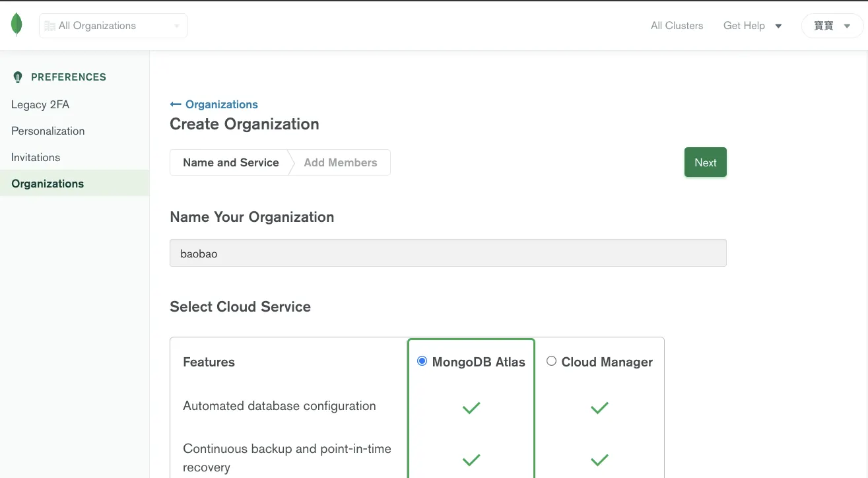This screenshot has width=868, height=478.
Task: Click the Automated database configuration feature text
Action: [279, 406]
